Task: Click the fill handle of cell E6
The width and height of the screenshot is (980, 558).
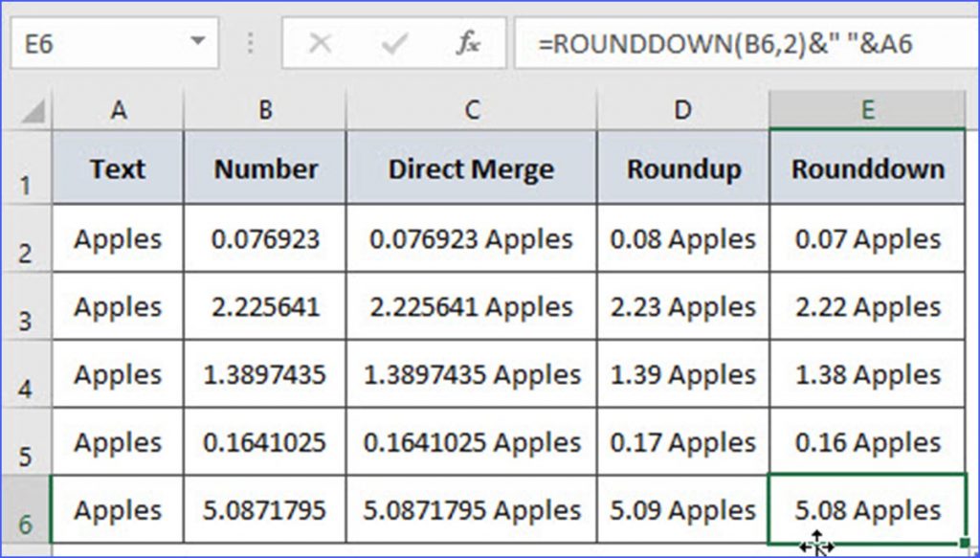Action: click(966, 544)
